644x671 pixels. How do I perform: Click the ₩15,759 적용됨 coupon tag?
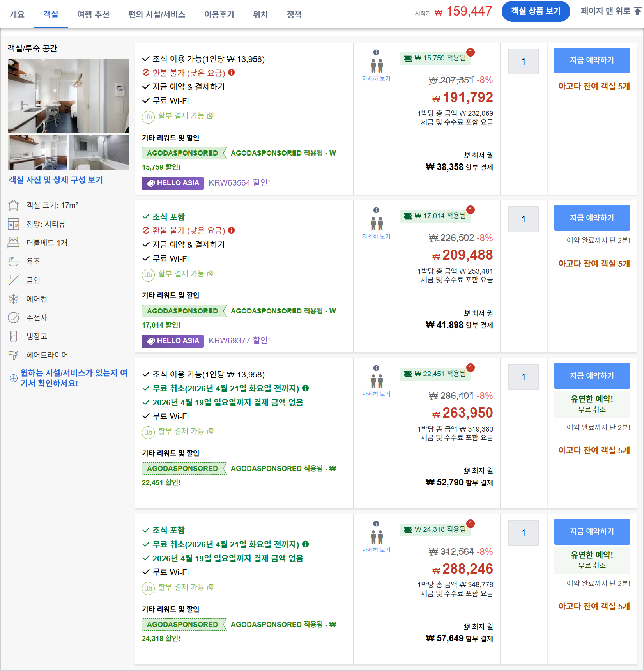pyautogui.click(x=435, y=58)
